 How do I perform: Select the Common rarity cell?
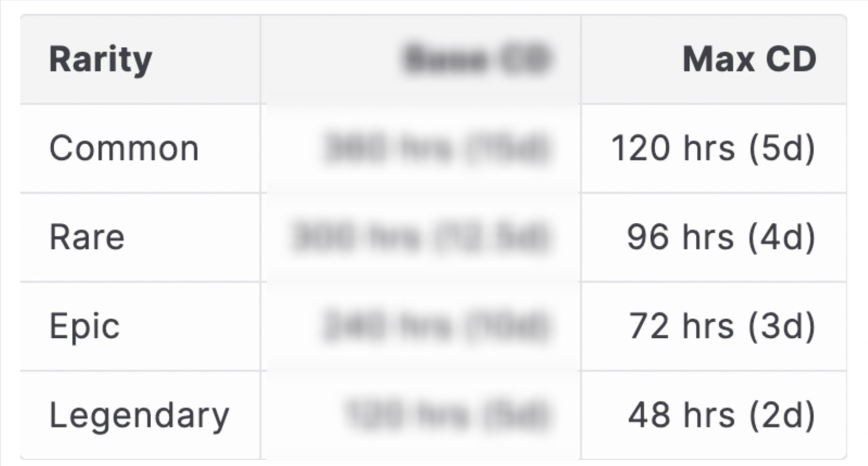pyautogui.click(x=140, y=148)
